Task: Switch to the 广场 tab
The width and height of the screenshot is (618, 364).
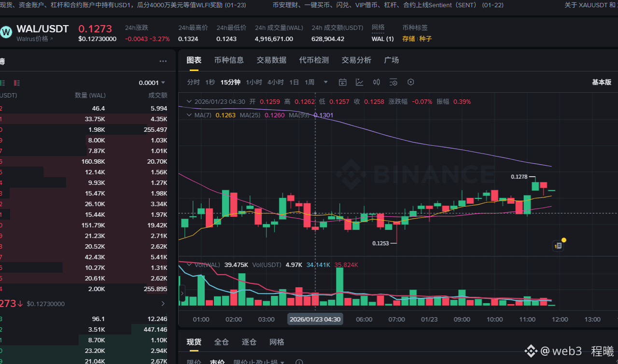Action: click(392, 60)
